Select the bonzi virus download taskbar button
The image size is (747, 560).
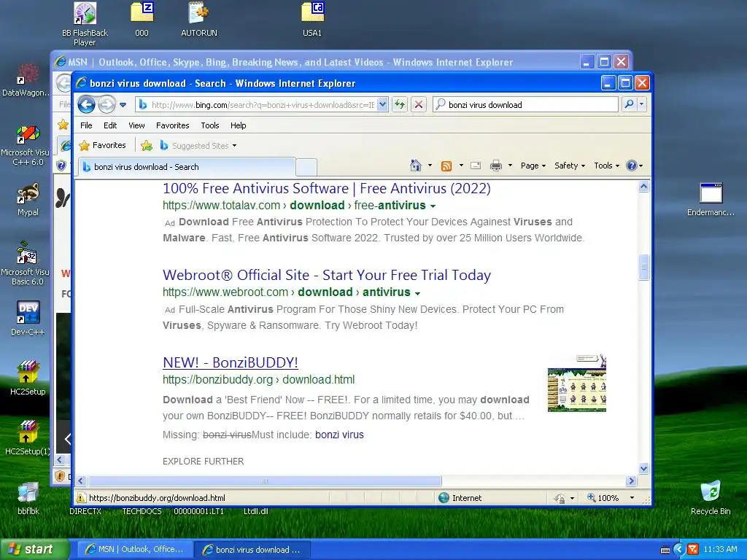252,550
